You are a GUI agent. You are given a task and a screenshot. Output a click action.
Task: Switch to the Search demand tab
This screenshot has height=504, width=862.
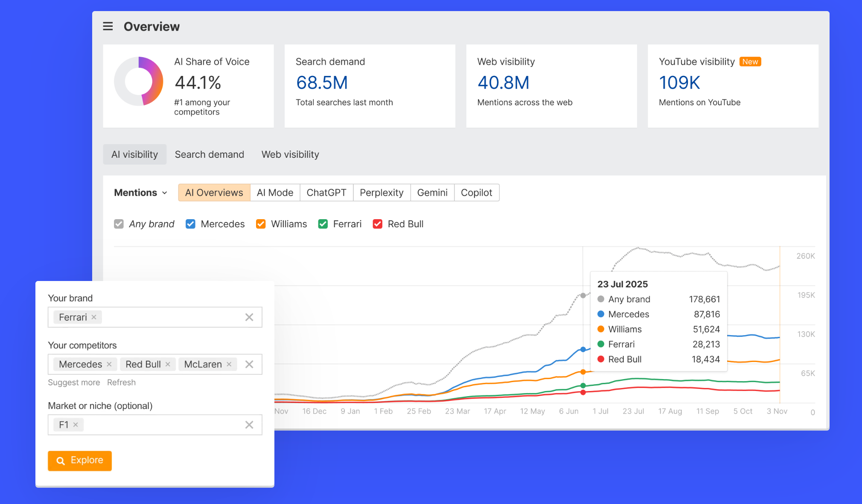click(x=209, y=154)
